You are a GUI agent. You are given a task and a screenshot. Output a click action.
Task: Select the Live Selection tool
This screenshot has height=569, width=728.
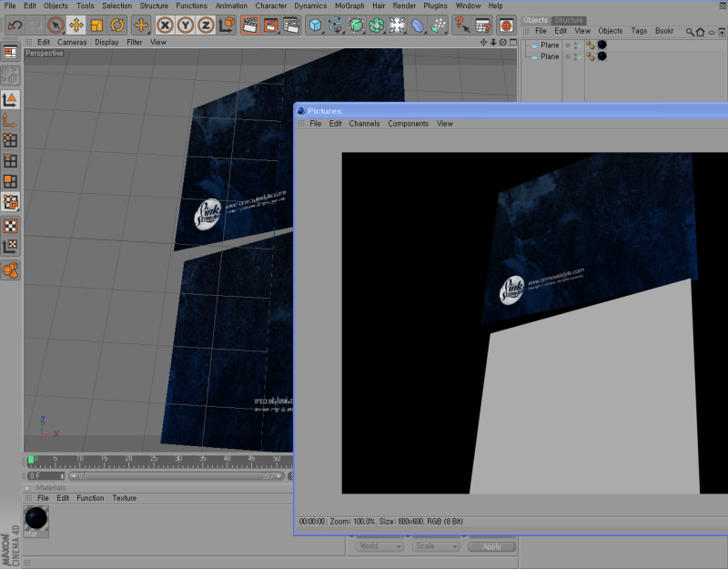pyautogui.click(x=56, y=25)
